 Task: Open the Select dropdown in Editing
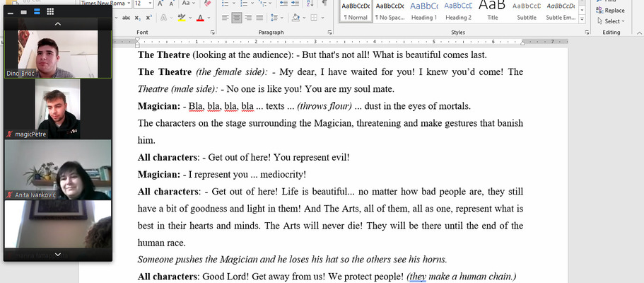coord(611,21)
